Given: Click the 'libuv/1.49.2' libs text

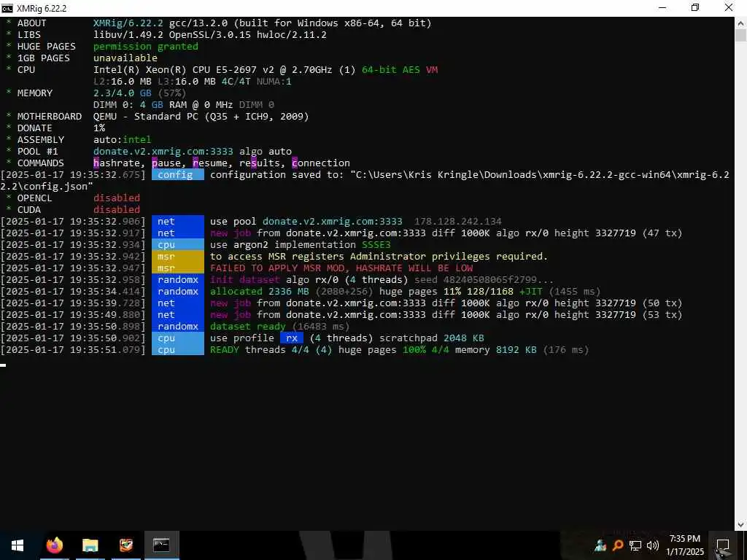Looking at the screenshot, I should (x=128, y=35).
